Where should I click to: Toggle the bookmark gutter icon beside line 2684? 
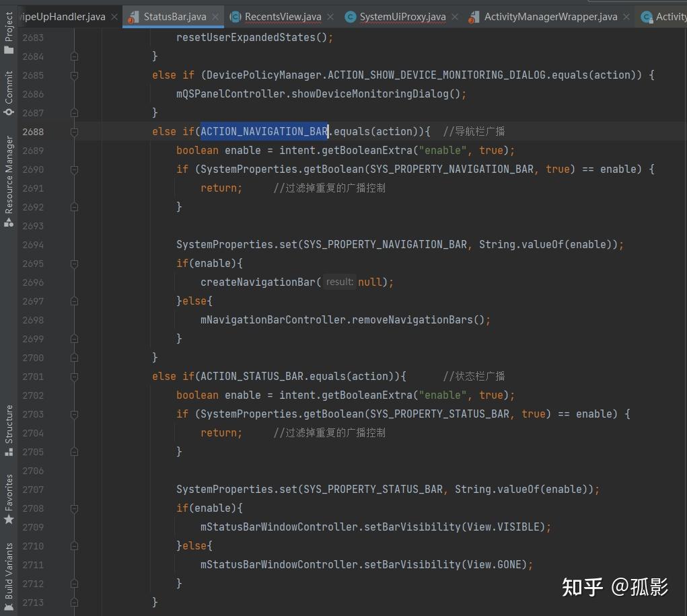(x=75, y=56)
